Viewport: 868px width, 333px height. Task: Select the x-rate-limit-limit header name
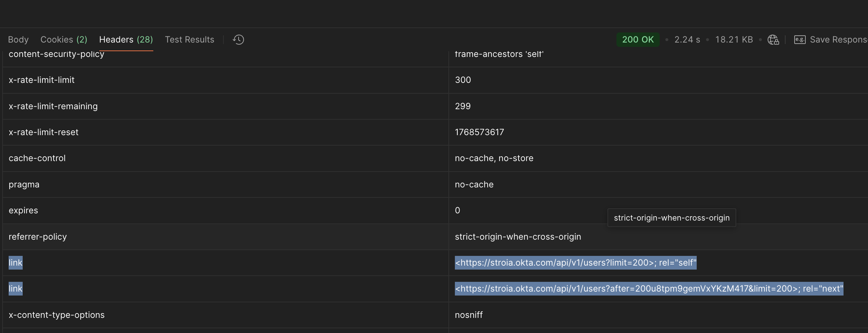(42, 80)
